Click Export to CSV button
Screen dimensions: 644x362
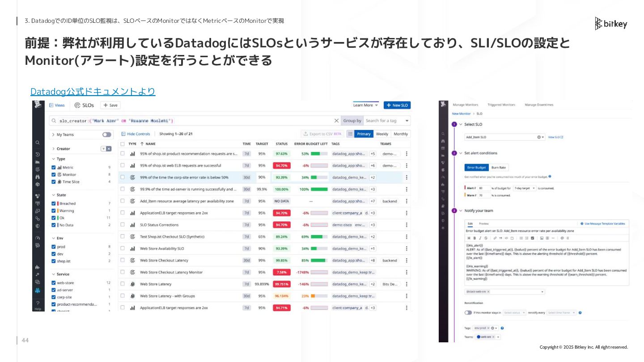[x=322, y=134]
